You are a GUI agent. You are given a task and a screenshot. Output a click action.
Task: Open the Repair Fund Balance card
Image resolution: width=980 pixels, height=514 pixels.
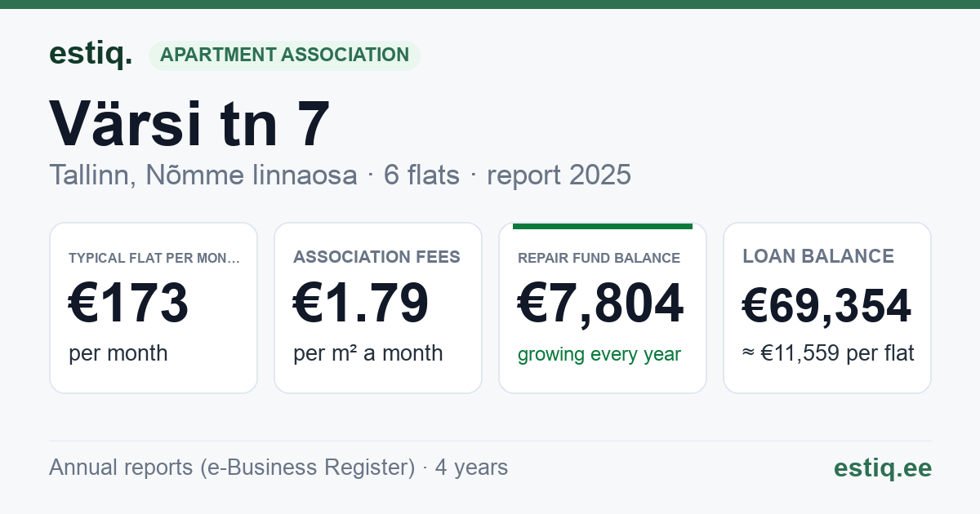pos(603,308)
